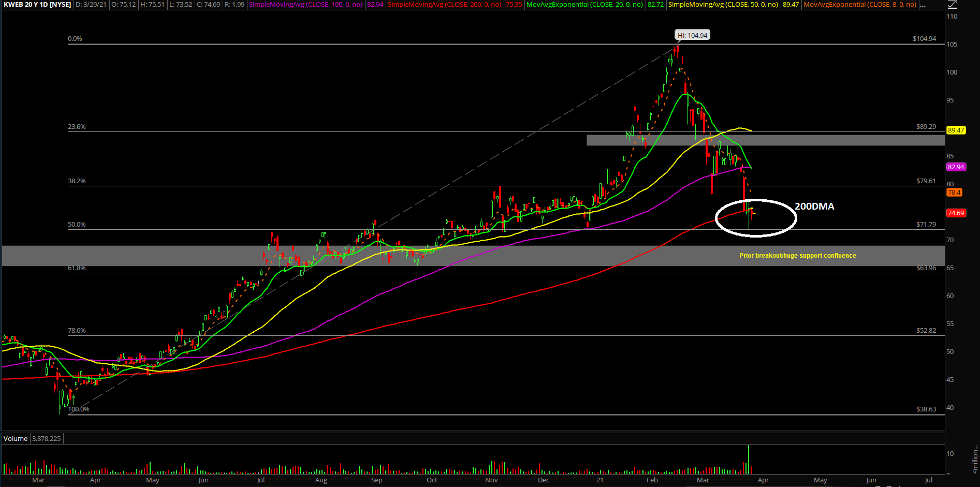Click the magenta 82.94 price axis bubble
This screenshot has height=487, width=980.
956,167
